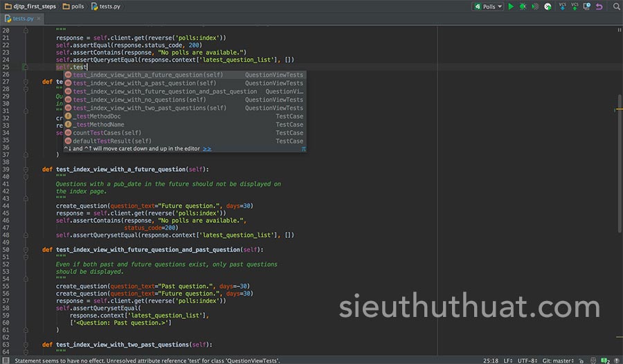Commit changes with the green VCS icon

point(575,6)
